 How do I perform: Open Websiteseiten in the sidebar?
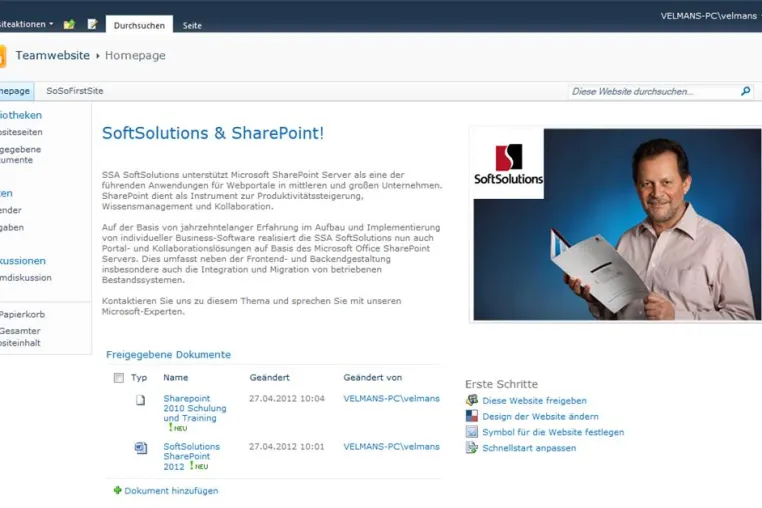coord(21,132)
